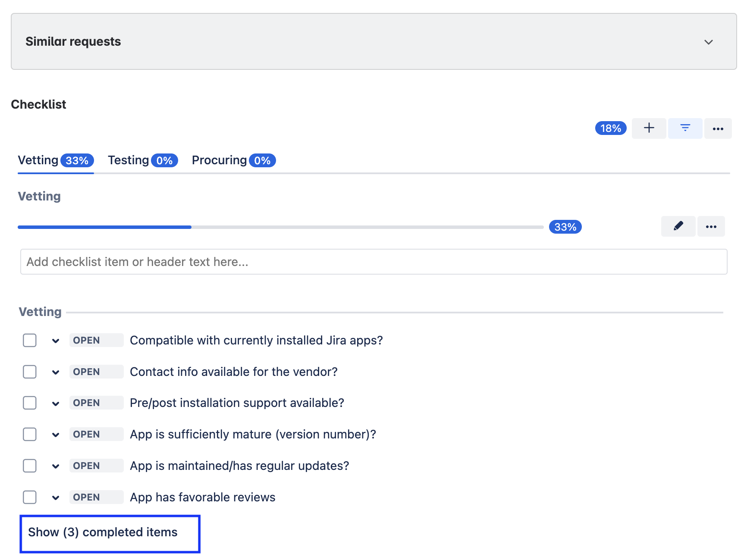Click the pencil edit icon for Vetting
Image resolution: width=744 pixels, height=560 pixels.
(x=678, y=226)
